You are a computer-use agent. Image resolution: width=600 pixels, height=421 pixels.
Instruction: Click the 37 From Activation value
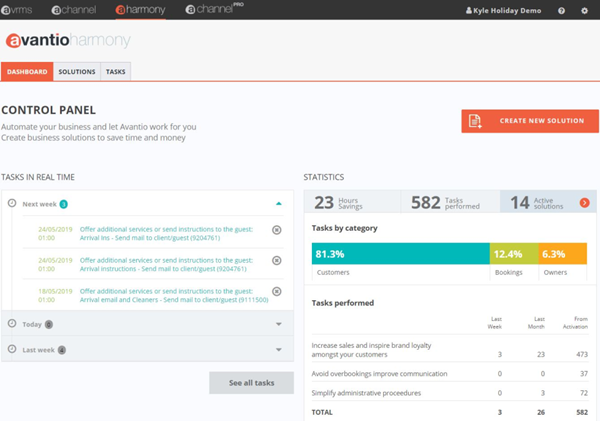584,374
